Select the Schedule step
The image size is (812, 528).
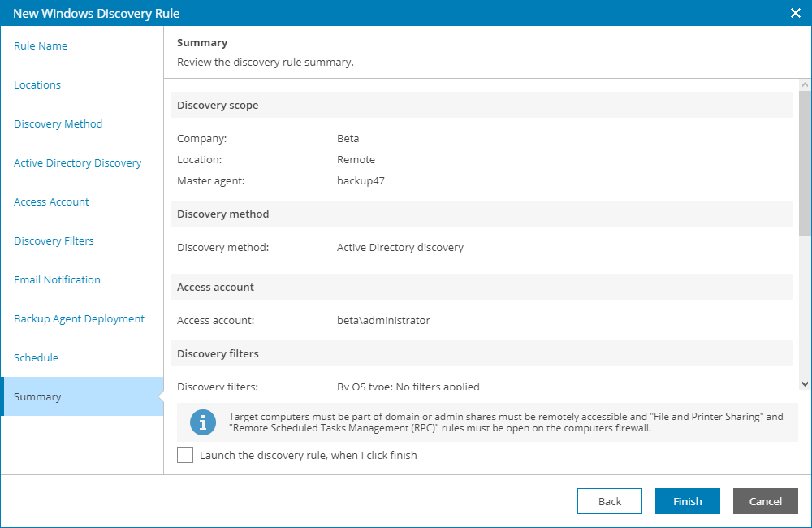click(36, 357)
